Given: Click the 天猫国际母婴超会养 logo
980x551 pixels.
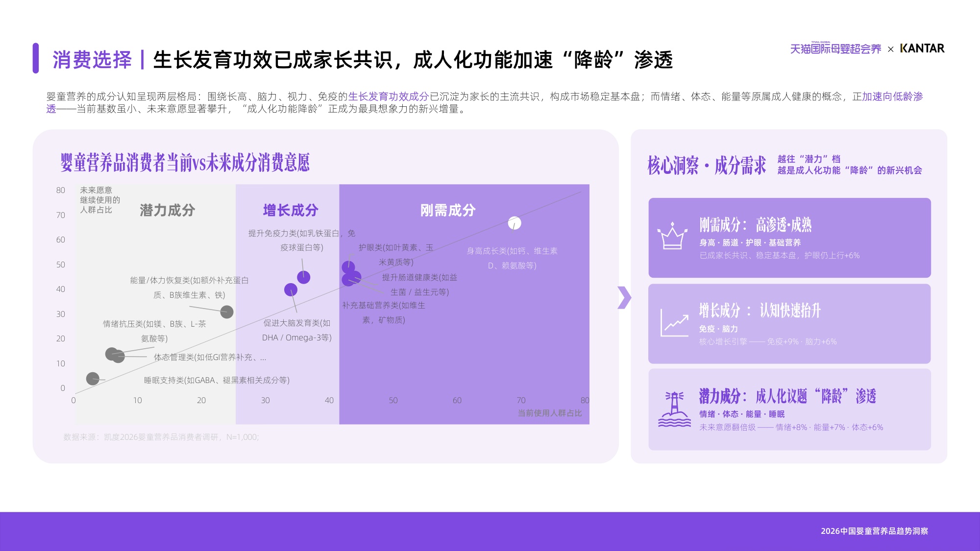Looking at the screenshot, I should 835,48.
